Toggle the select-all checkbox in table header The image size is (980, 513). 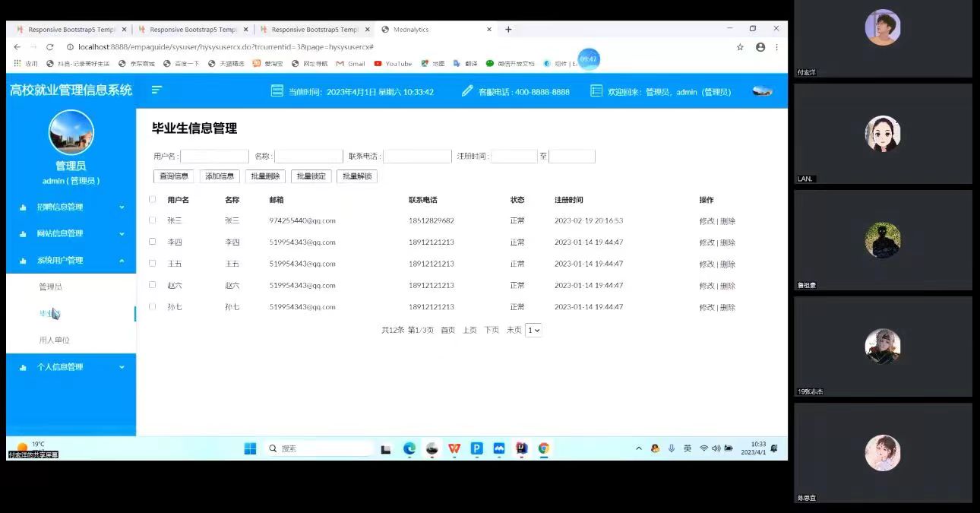click(153, 199)
